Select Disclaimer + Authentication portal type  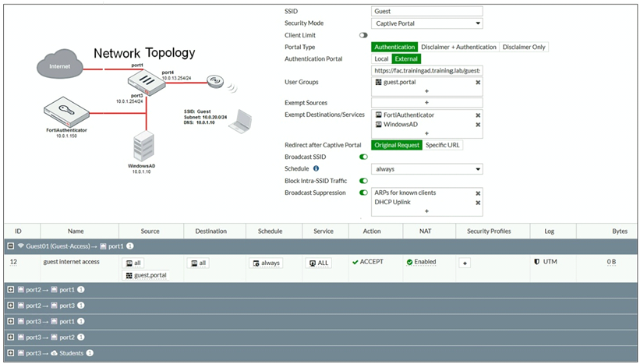458,48
